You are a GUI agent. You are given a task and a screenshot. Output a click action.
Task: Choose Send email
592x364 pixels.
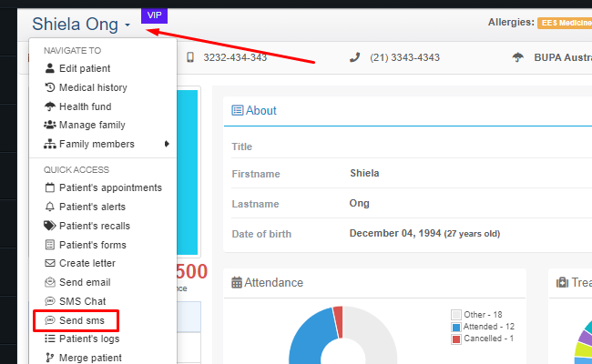(85, 282)
